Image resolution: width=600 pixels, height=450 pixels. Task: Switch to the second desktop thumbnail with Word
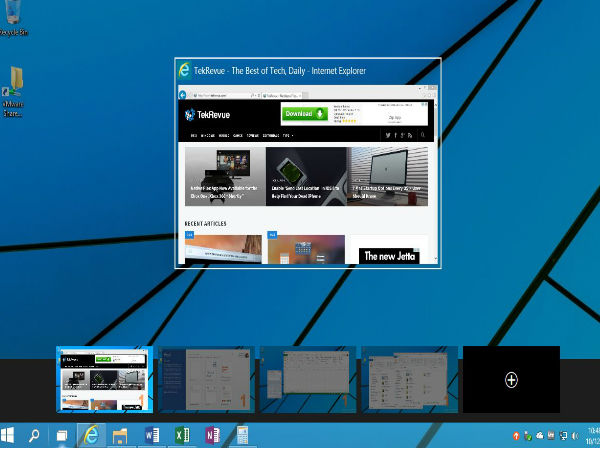pyautogui.click(x=207, y=380)
